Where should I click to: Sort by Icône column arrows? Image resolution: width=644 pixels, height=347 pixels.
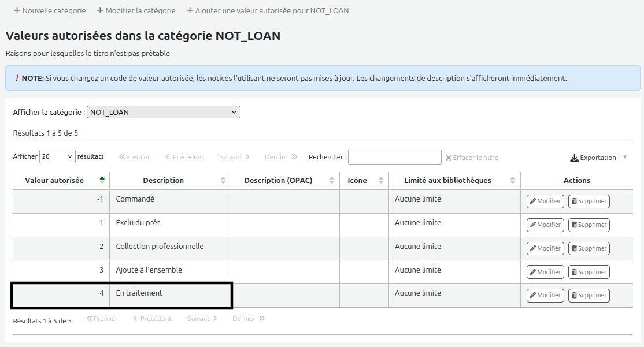(x=381, y=180)
